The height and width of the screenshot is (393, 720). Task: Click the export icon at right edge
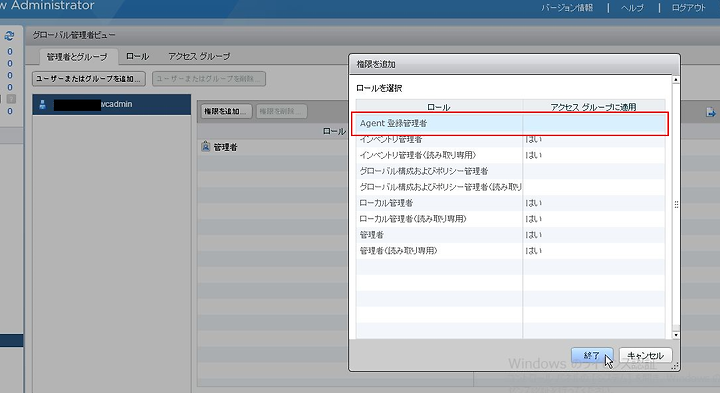coord(710,112)
